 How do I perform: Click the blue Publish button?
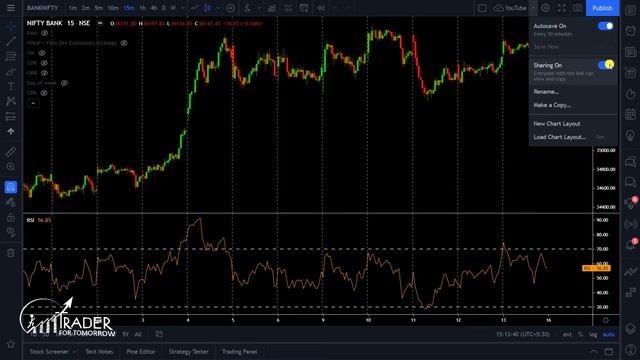[x=602, y=8]
